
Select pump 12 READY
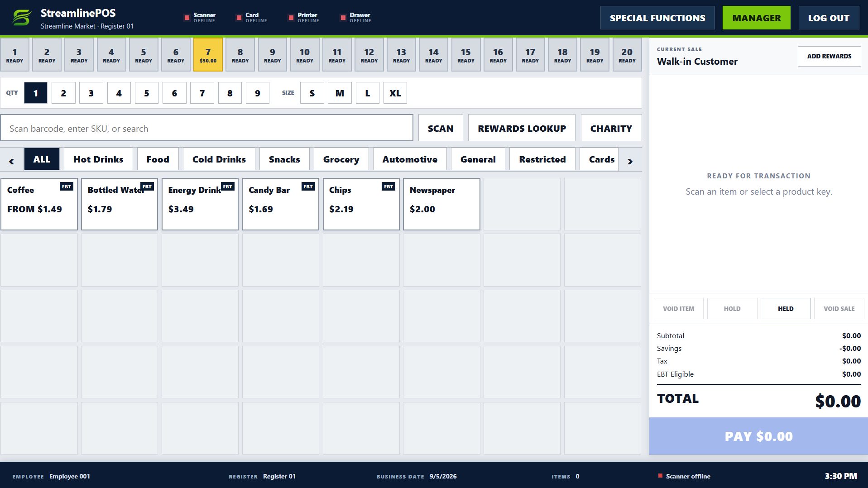click(x=369, y=55)
